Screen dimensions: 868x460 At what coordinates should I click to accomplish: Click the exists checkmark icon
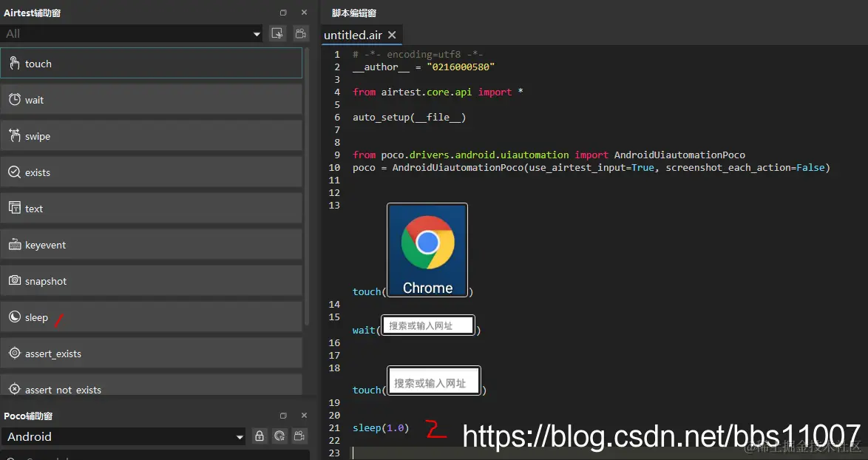pos(14,172)
